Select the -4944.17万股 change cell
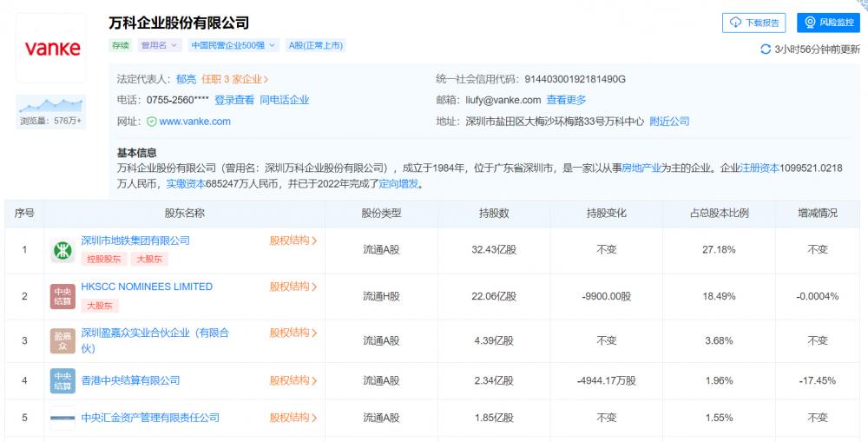 [x=606, y=380]
